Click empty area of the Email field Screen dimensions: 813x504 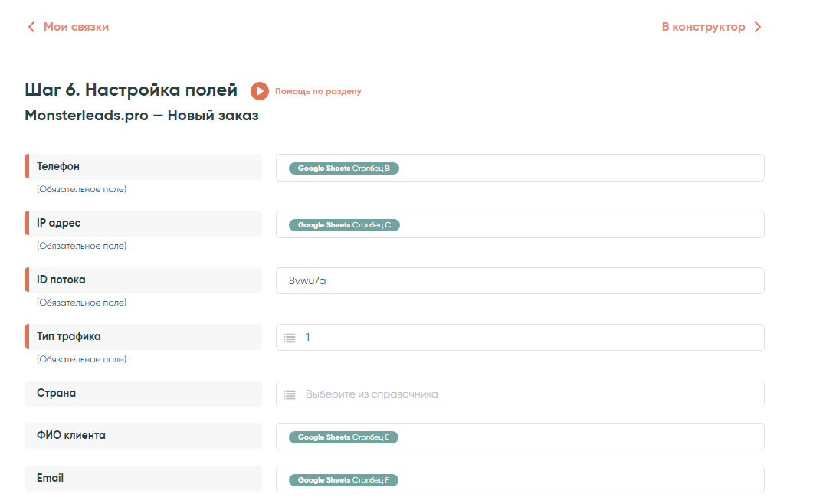tap(582, 480)
